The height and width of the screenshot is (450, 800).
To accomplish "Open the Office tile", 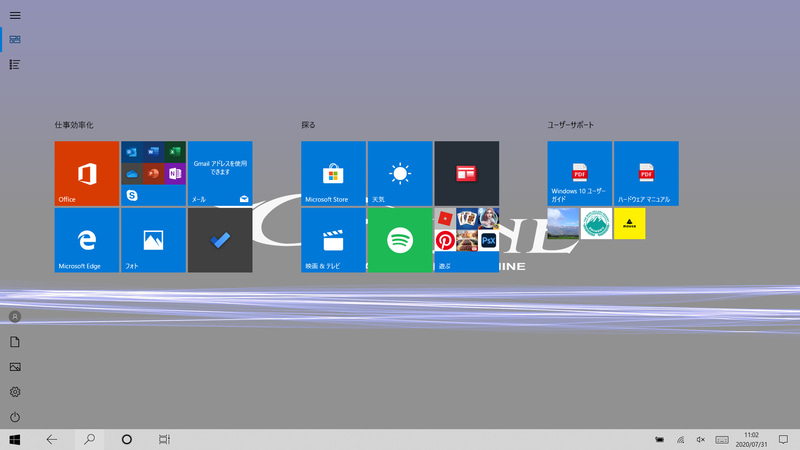I will tap(87, 173).
